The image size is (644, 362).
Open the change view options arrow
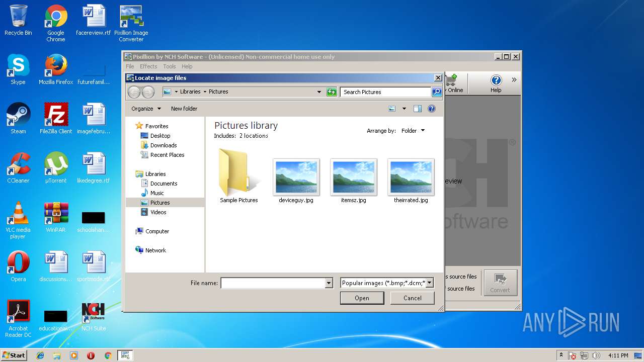point(404,109)
